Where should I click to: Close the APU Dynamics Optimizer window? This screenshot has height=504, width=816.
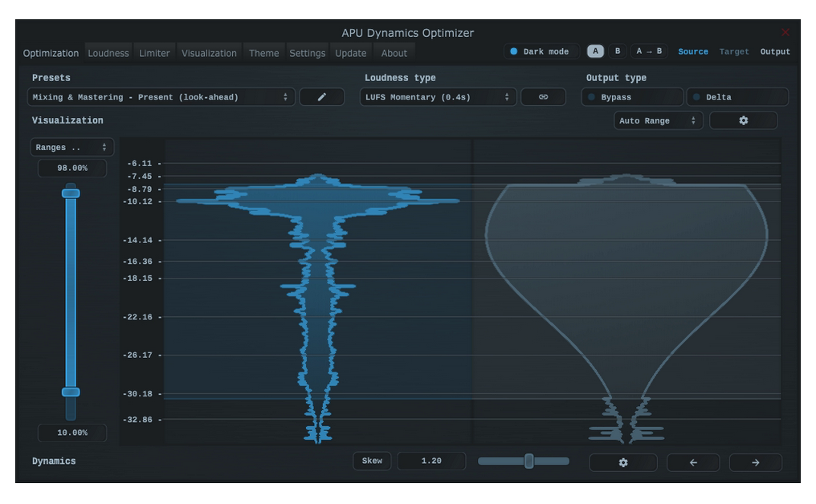(x=785, y=32)
